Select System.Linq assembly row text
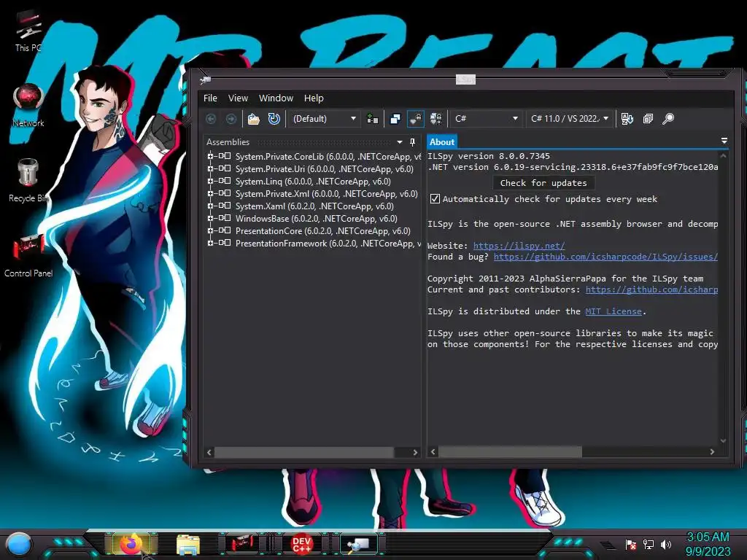Screen dimensions: 747x560 pos(313,182)
